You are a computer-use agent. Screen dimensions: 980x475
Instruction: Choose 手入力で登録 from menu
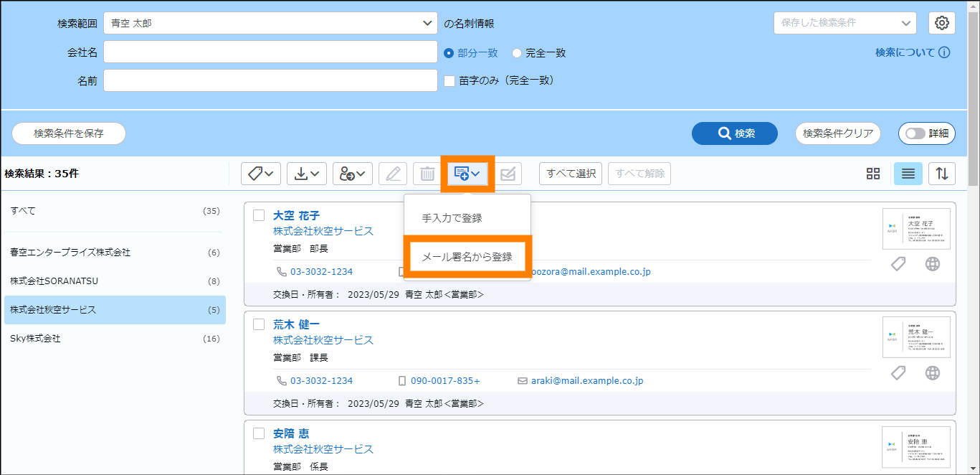tap(452, 218)
